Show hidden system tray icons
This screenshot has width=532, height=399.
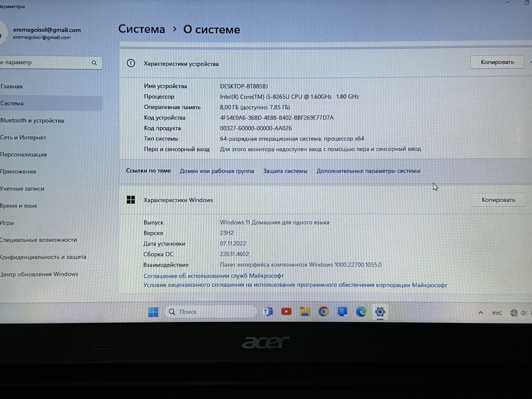481,312
